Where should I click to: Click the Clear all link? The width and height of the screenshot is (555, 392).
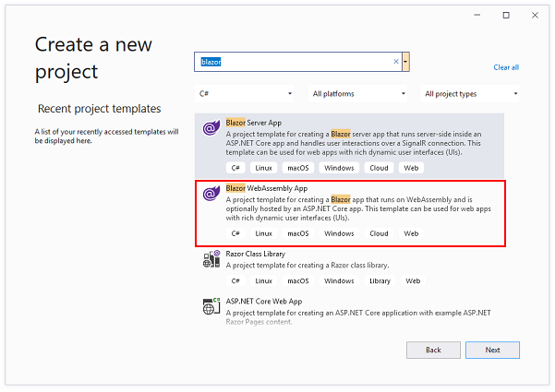(x=506, y=67)
